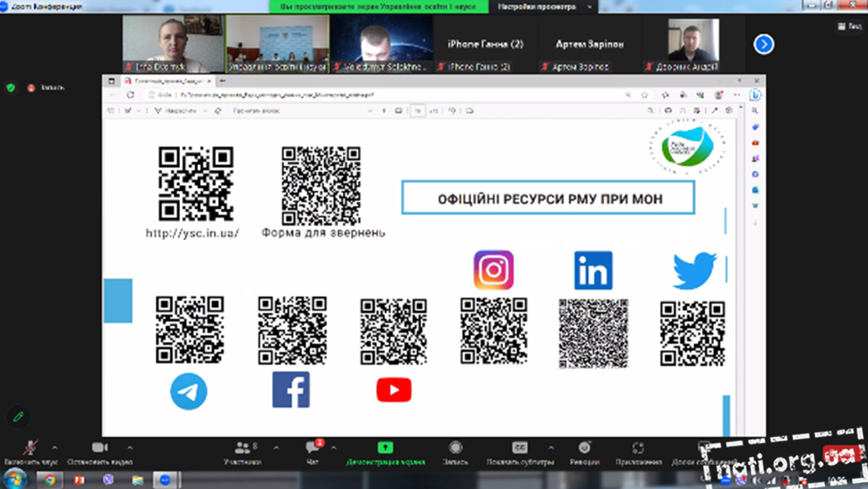The height and width of the screenshot is (489, 868).
Task: Open PowerPoint from the taskbar
Action: [79, 479]
